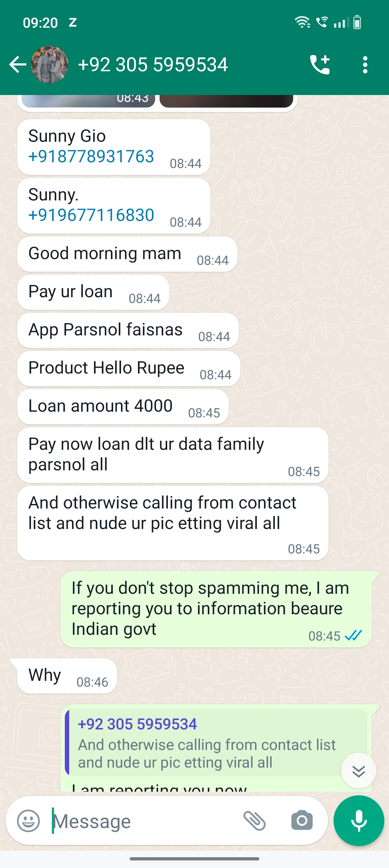
Task: Open the emoji picker
Action: [x=28, y=821]
